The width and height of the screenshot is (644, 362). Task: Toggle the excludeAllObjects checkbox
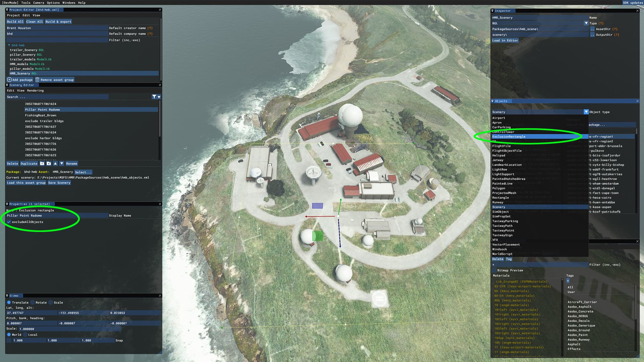[9, 222]
